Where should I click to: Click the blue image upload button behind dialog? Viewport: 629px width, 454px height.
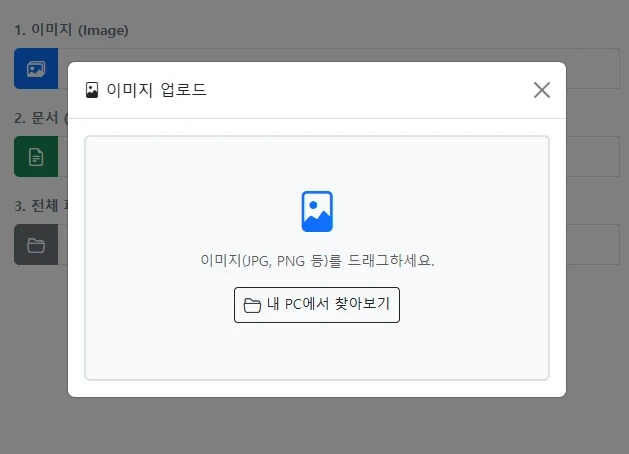pyautogui.click(x=36, y=69)
